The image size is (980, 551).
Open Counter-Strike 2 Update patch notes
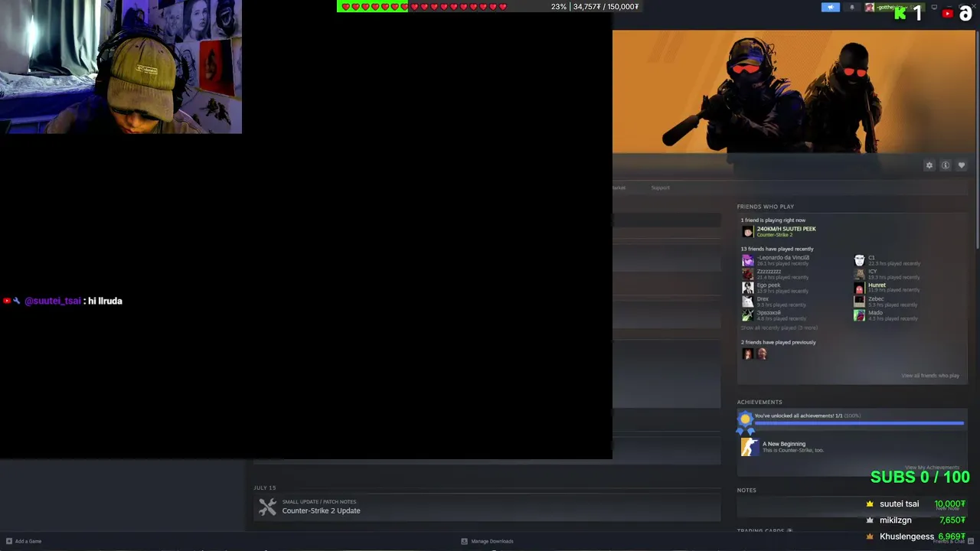point(321,510)
